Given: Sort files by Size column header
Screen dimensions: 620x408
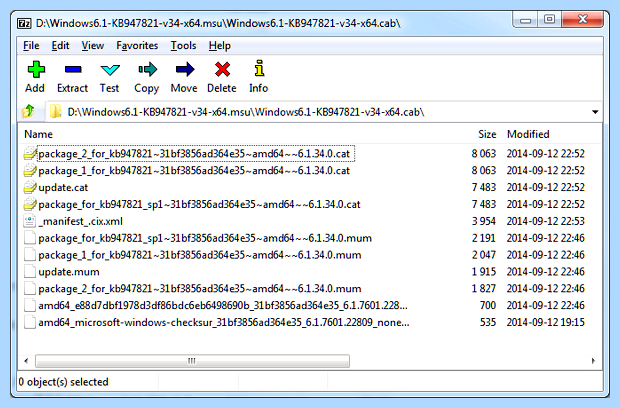Looking at the screenshot, I should tap(487, 134).
